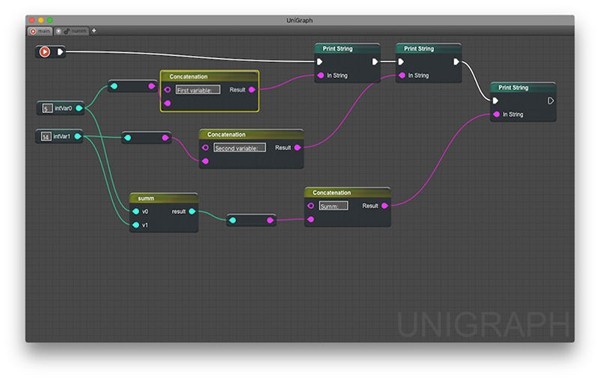Click the In String pin of third Print String
The image size is (600, 380).
click(x=496, y=114)
